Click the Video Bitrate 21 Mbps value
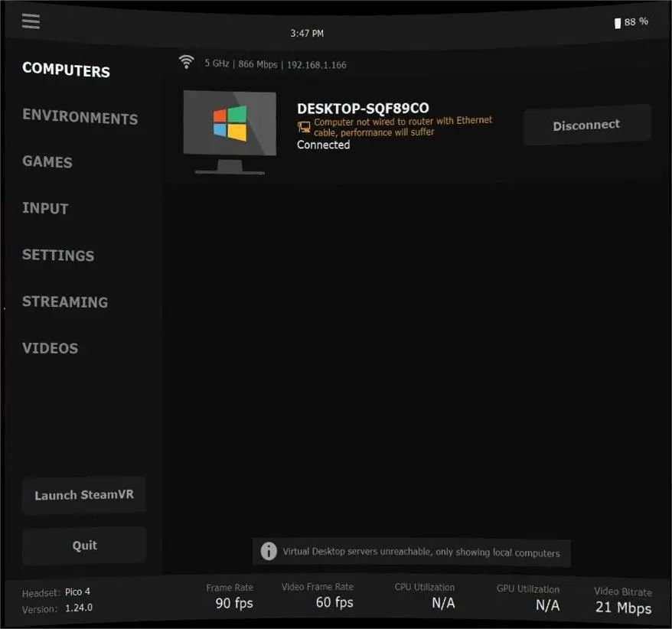The height and width of the screenshot is (629, 672). click(623, 607)
